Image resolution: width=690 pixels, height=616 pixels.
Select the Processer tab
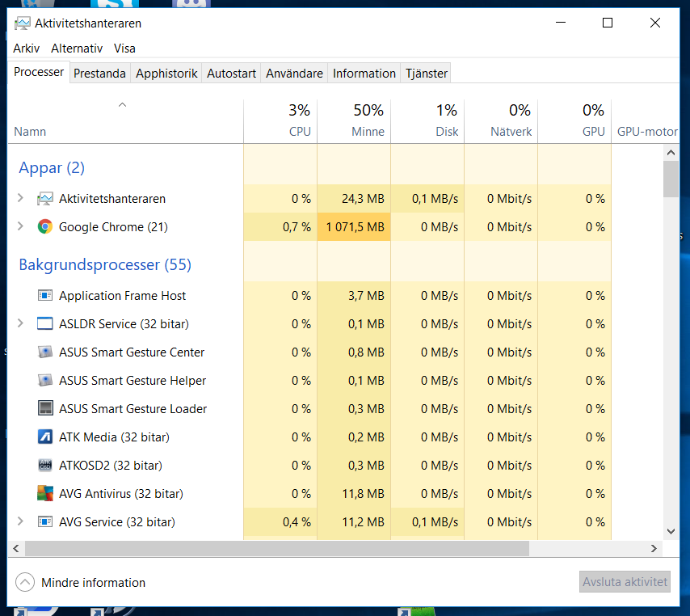pyautogui.click(x=39, y=72)
